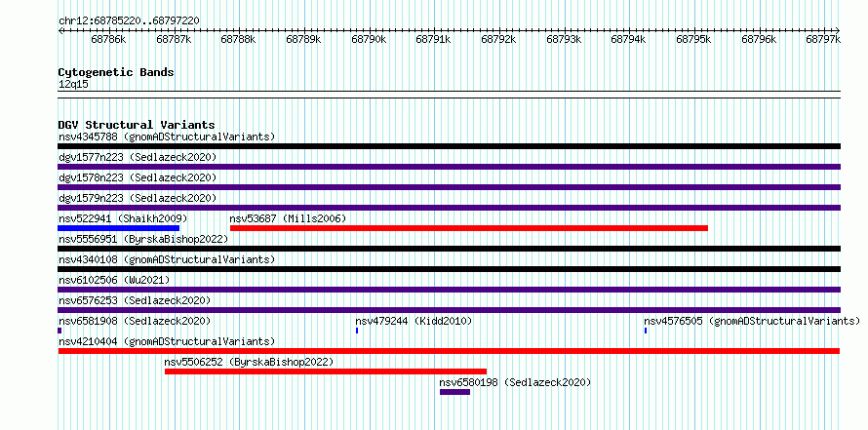Click the Cytogenetic Bands track title
868x430 pixels.
[116, 72]
